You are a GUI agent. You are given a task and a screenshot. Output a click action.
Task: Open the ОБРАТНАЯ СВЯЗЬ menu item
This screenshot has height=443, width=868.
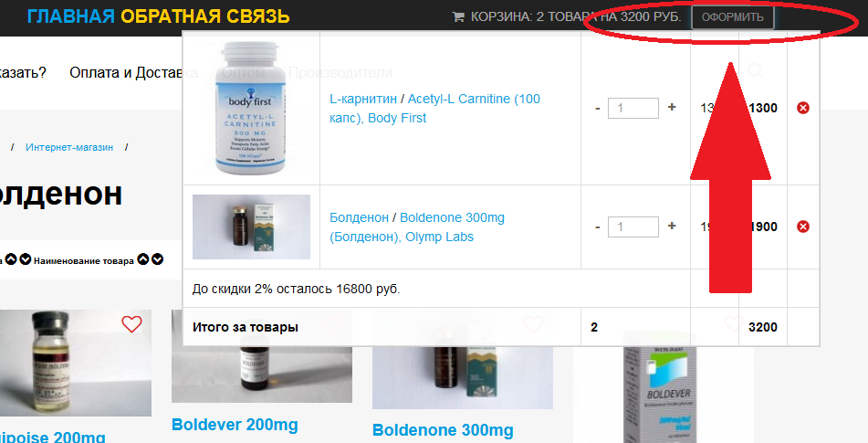pyautogui.click(x=205, y=16)
